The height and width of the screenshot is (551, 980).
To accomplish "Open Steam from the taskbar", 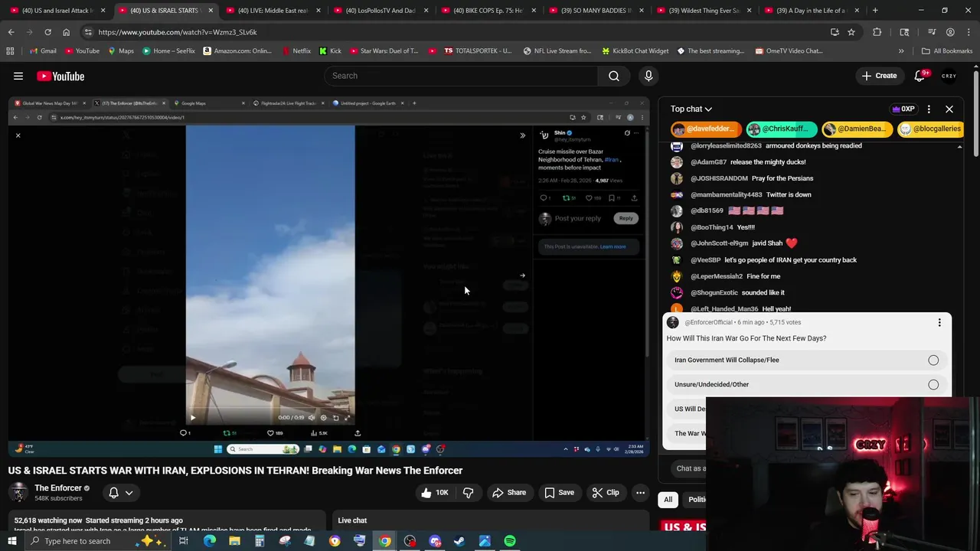I will pyautogui.click(x=459, y=541).
